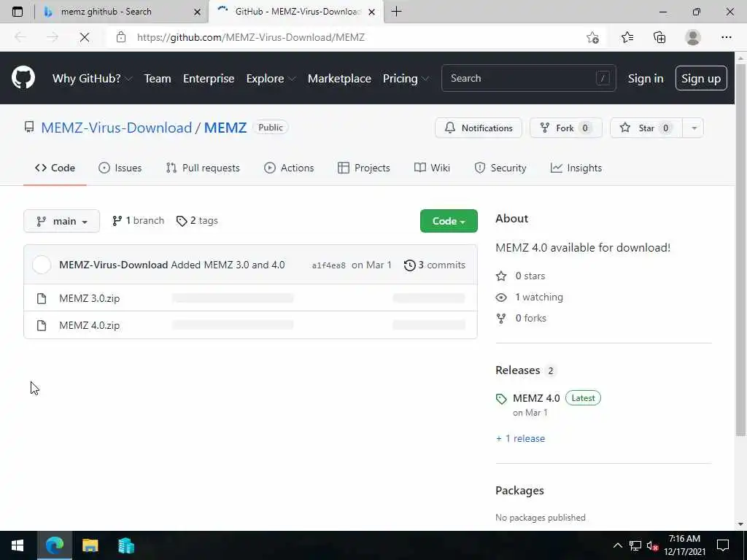Viewport: 747px width, 560px height.
Task: Open browser profile avatar
Action: pos(693,37)
